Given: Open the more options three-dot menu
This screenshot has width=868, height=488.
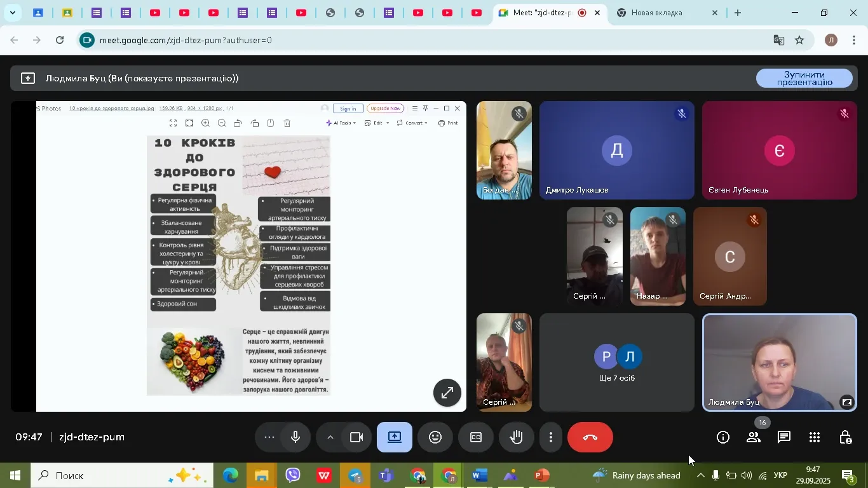Looking at the screenshot, I should click(x=551, y=437).
